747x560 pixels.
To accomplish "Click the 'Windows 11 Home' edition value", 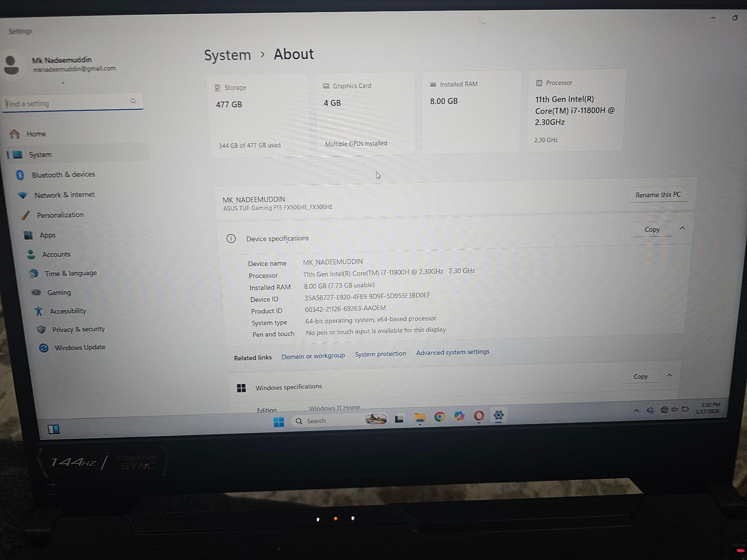I will pyautogui.click(x=335, y=407).
